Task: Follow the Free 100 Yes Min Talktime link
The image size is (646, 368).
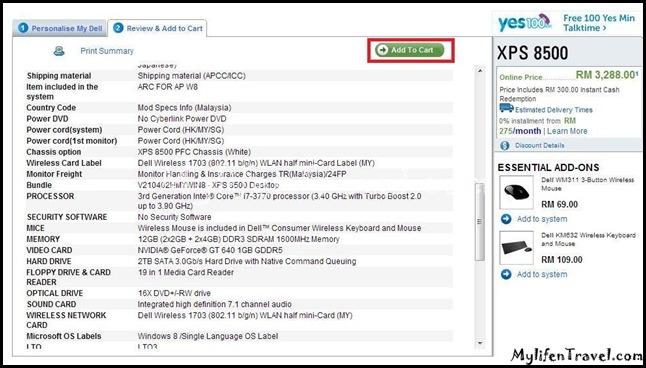Action: tap(599, 23)
